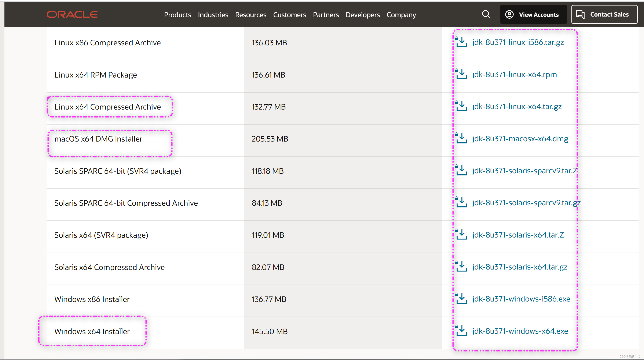Open the Partners menu
The image size is (644, 360).
click(x=326, y=15)
